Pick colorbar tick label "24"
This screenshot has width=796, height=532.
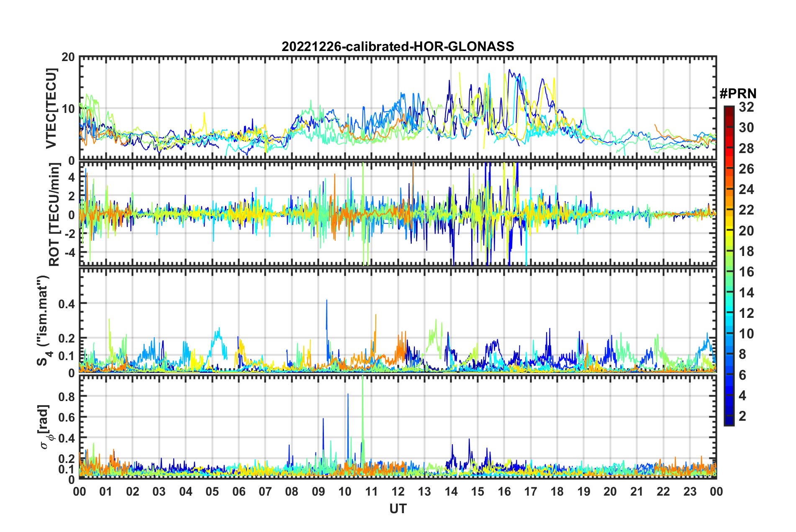click(747, 189)
